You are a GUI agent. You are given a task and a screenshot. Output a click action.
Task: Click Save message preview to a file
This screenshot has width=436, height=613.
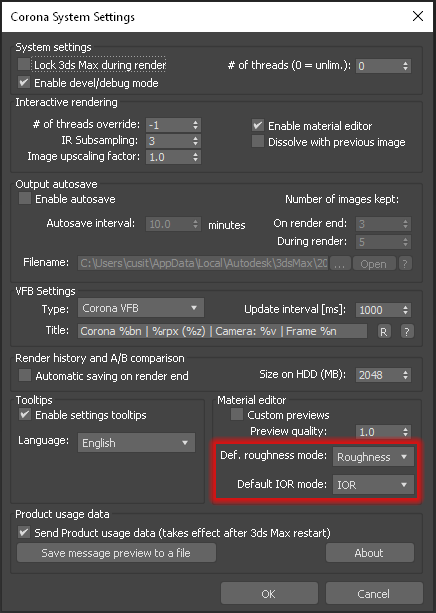click(x=116, y=553)
